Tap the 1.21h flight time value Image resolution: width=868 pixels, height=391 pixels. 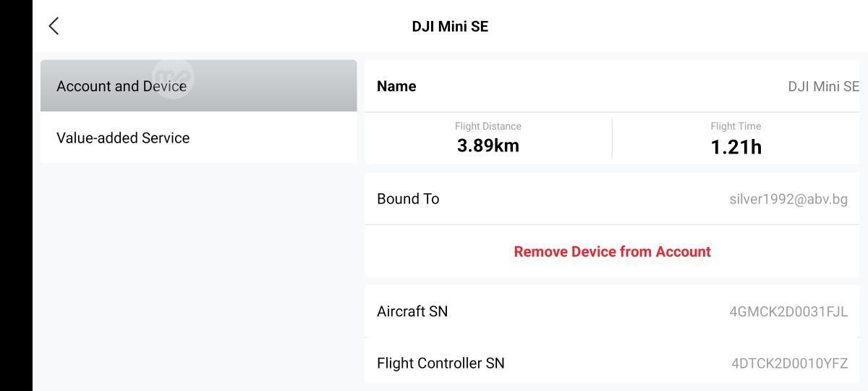[736, 147]
